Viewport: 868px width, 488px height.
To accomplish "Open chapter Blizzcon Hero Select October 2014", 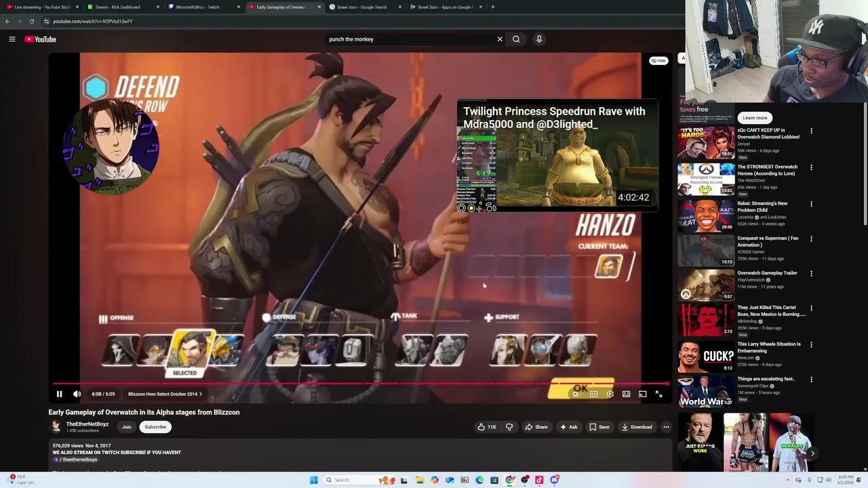I will tap(165, 394).
